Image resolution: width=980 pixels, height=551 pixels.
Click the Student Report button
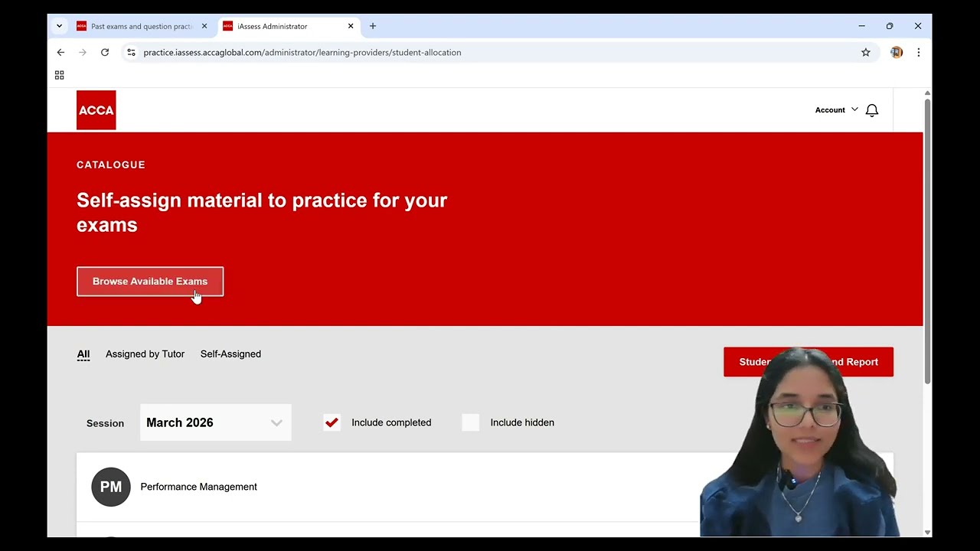[808, 362]
